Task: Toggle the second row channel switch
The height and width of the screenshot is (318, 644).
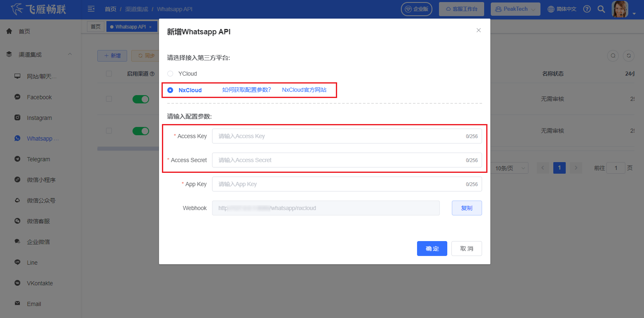Action: (x=141, y=131)
